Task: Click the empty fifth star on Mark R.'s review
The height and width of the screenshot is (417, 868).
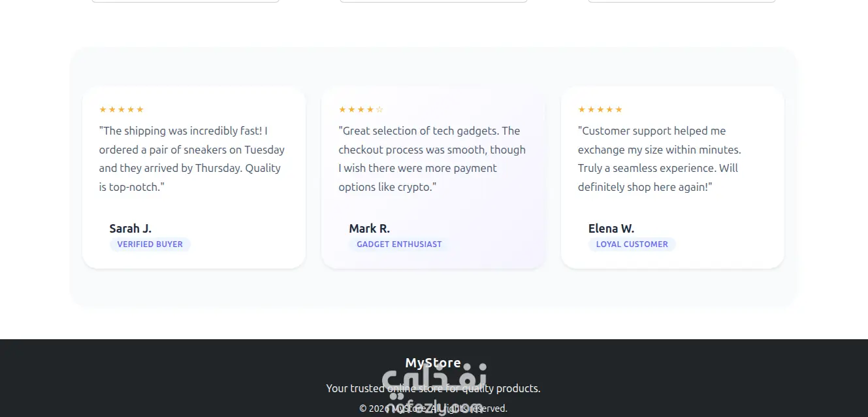Action: click(x=379, y=110)
